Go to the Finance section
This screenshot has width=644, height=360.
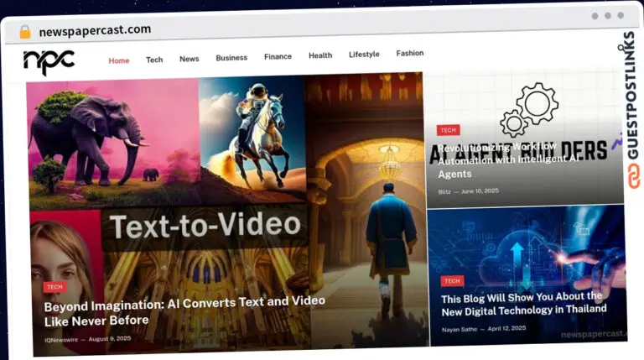tap(278, 56)
